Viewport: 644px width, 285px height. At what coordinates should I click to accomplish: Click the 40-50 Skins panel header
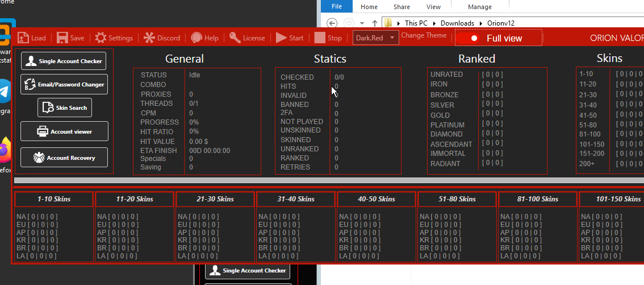click(x=376, y=199)
